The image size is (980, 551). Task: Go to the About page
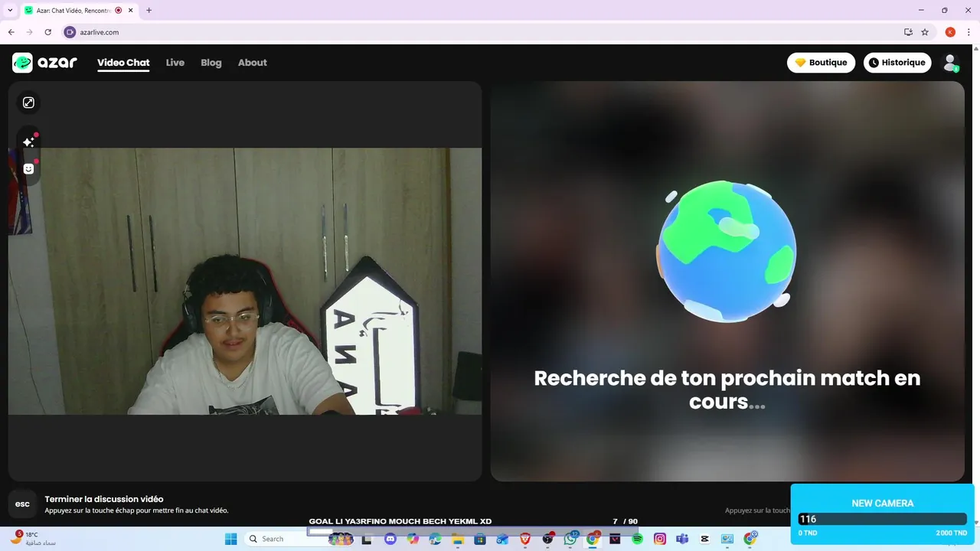(252, 63)
